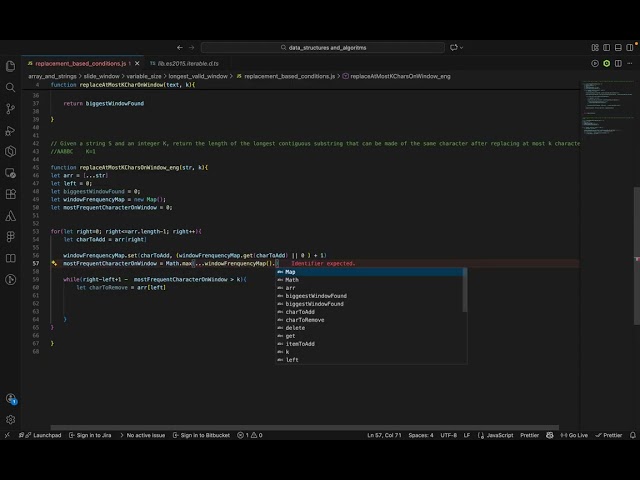640x480 pixels.
Task: Pick itemToAdd suggestion
Action: tap(369, 344)
